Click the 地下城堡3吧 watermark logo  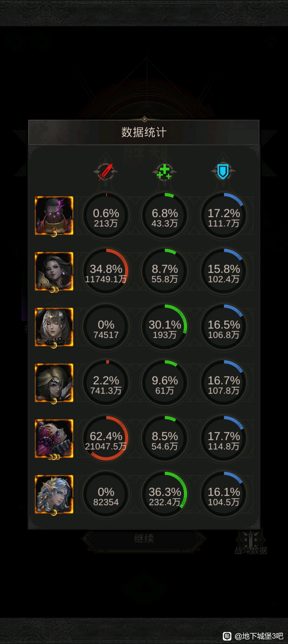click(x=253, y=636)
